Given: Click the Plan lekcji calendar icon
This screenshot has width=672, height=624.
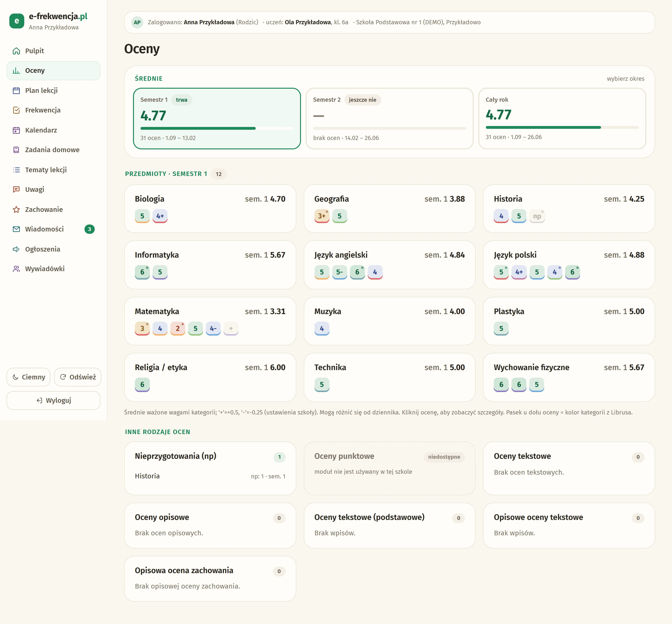Looking at the screenshot, I should pos(16,91).
